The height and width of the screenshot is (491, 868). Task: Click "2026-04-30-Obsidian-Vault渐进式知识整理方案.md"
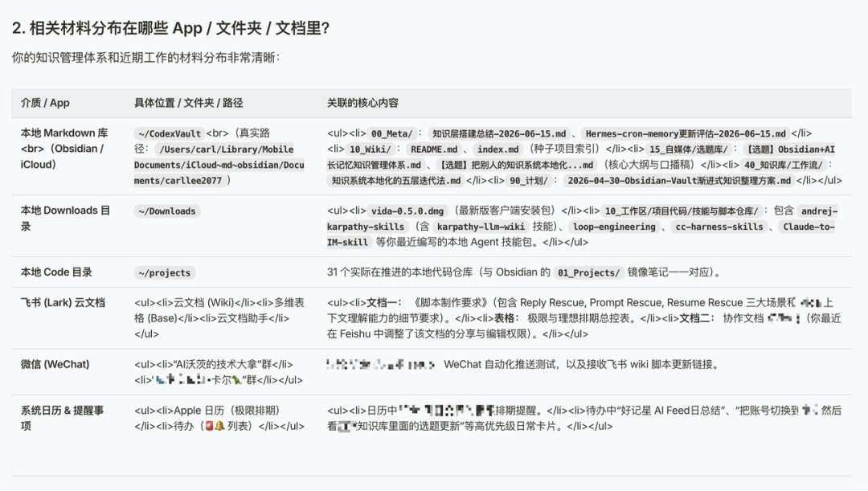679,181
